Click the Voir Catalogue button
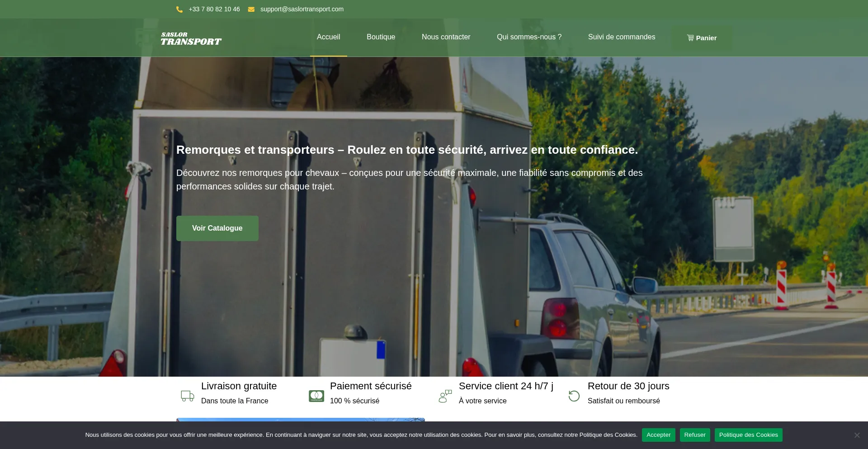868x449 pixels. tap(217, 228)
